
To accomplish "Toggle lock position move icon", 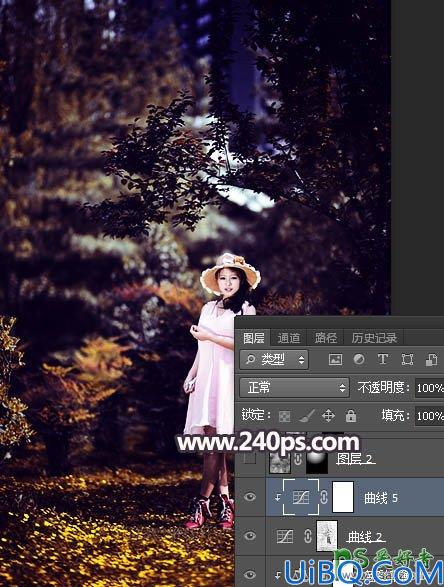I will [x=328, y=416].
